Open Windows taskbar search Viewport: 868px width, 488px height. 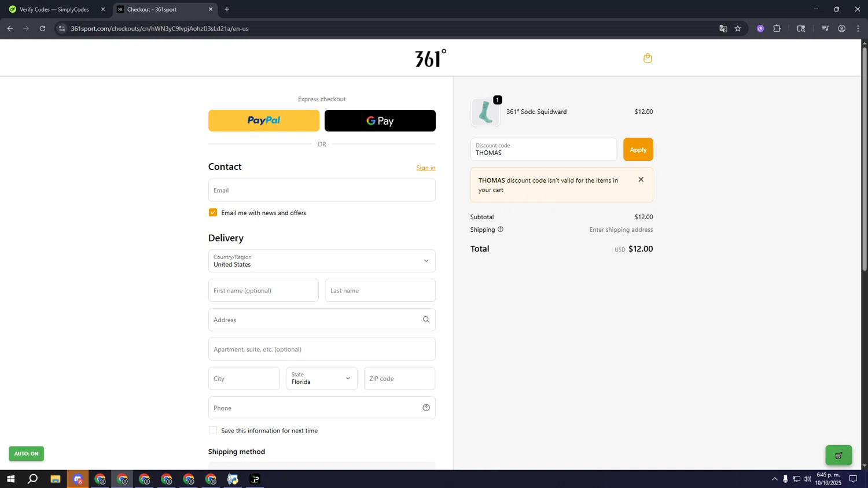click(33, 479)
